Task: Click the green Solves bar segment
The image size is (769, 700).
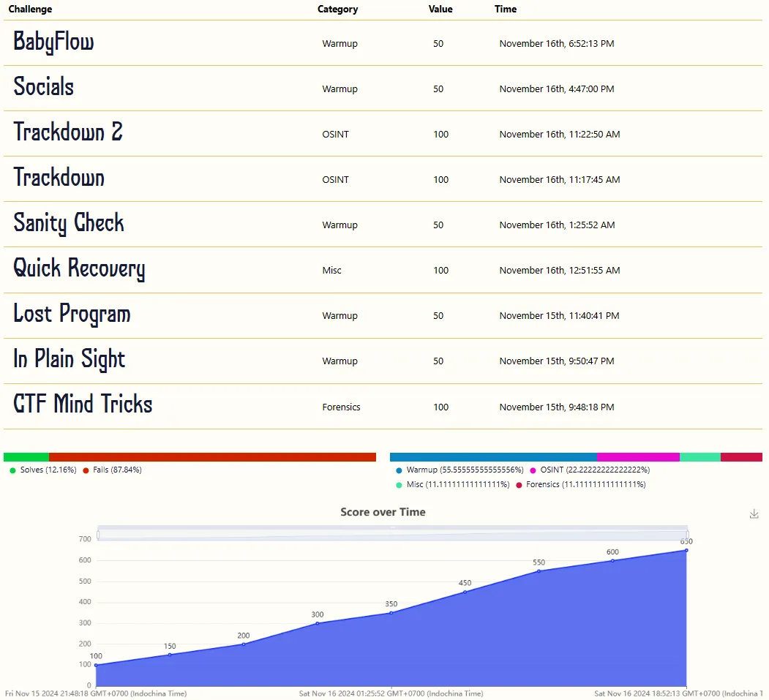Action: pos(26,457)
